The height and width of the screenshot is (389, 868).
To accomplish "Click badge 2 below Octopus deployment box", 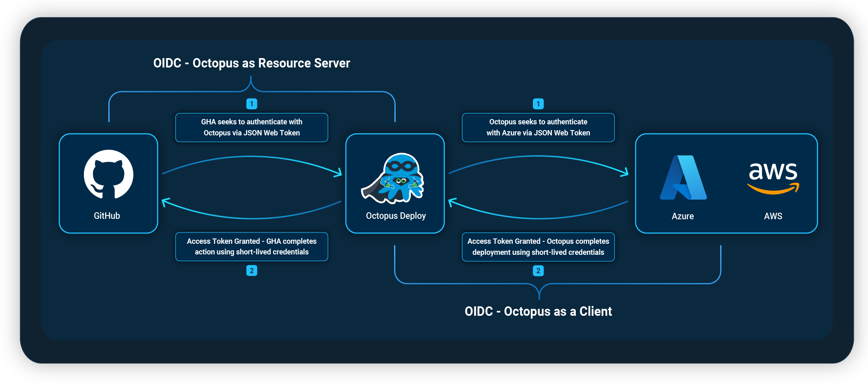I will coord(538,270).
